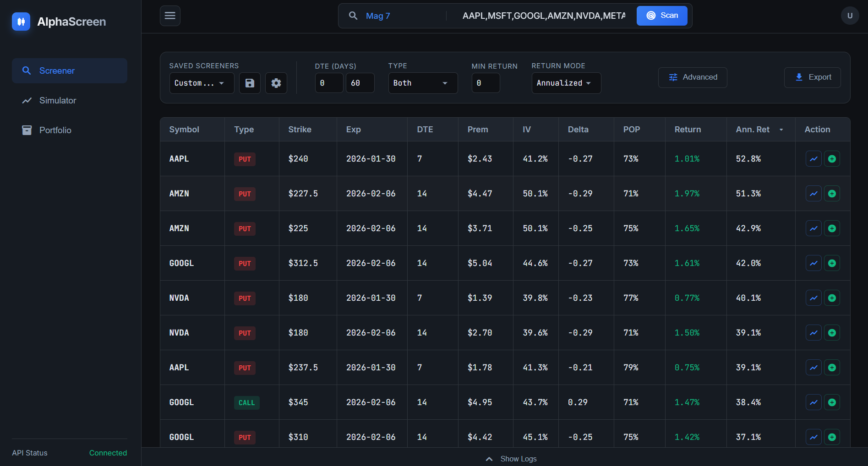The image size is (868, 466).
Task: Click the user avatar icon
Action: pyautogui.click(x=850, y=16)
